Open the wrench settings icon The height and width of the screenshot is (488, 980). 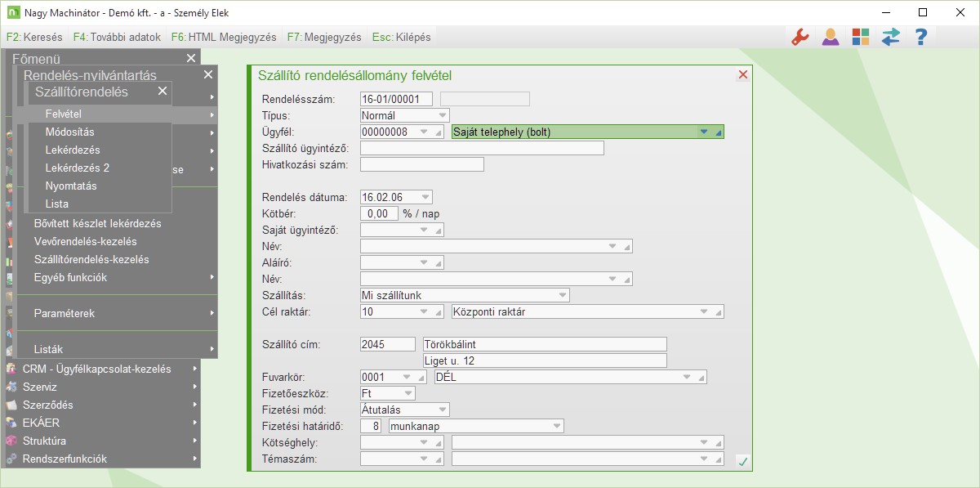(x=800, y=37)
